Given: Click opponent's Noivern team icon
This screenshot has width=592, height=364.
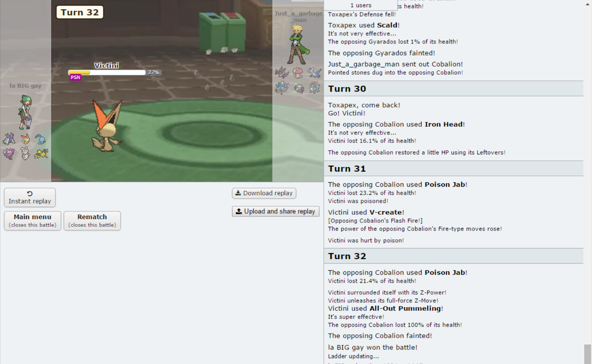Looking at the screenshot, I should click(x=282, y=72).
